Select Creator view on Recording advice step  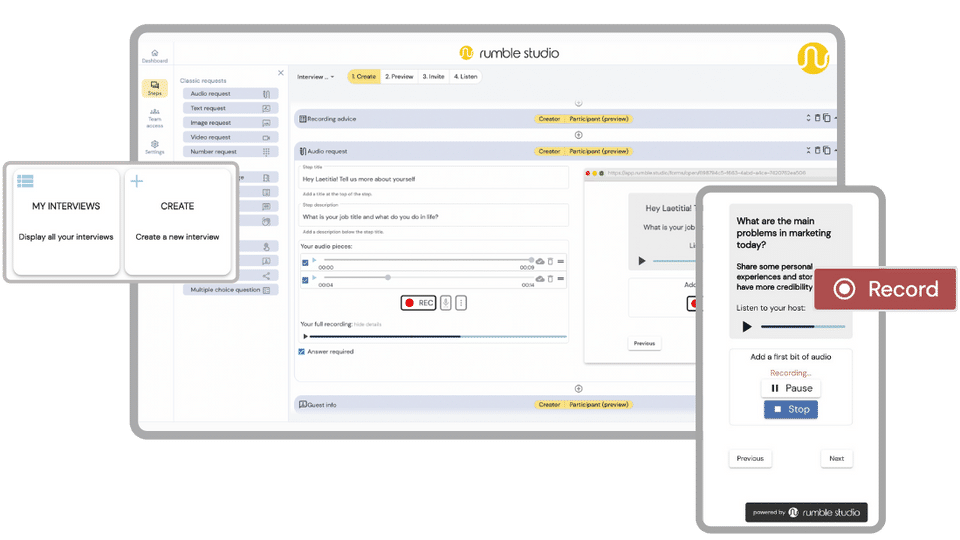(549, 119)
